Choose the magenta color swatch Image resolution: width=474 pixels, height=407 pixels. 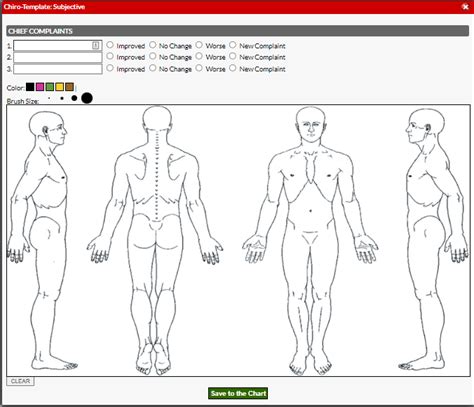coord(40,87)
